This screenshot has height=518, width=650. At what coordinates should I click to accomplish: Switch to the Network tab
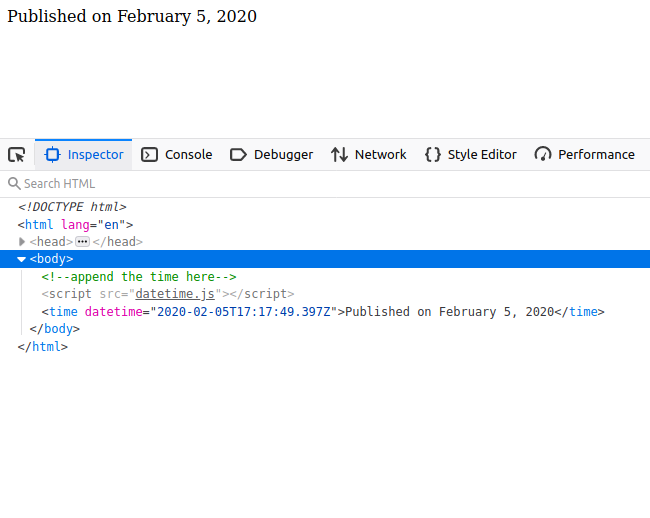point(369,155)
